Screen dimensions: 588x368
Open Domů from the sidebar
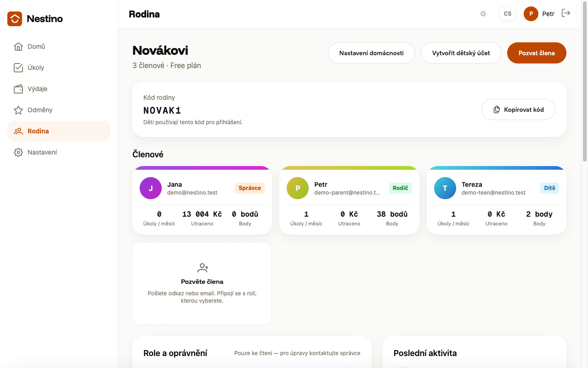[x=59, y=46]
